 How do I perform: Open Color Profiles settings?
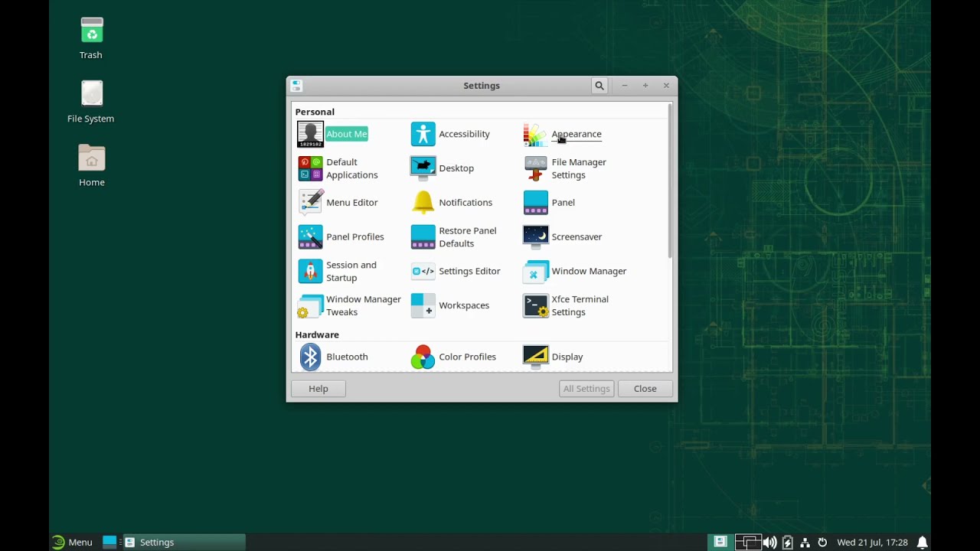453,357
